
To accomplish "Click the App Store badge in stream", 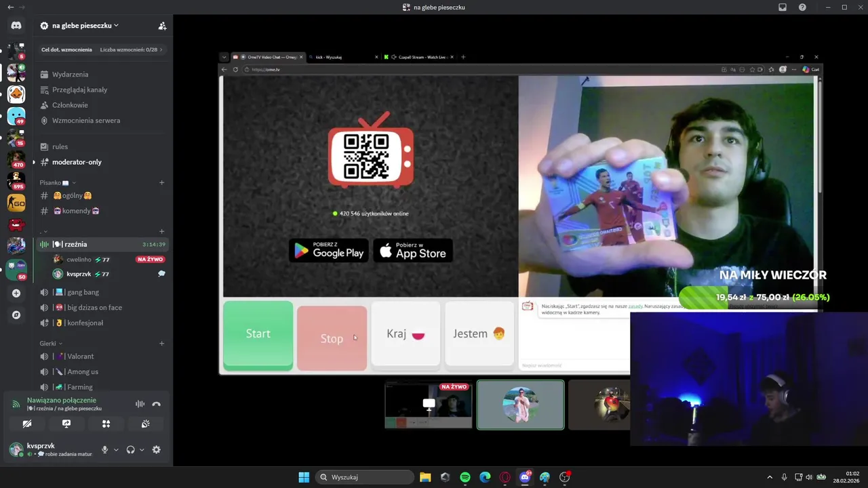I will 413,251.
